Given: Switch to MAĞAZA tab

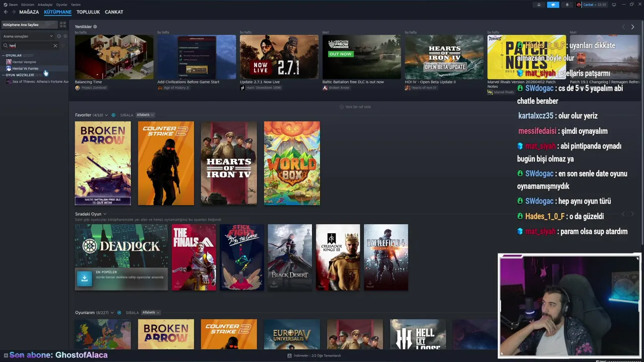Looking at the screenshot, I should click(29, 12).
